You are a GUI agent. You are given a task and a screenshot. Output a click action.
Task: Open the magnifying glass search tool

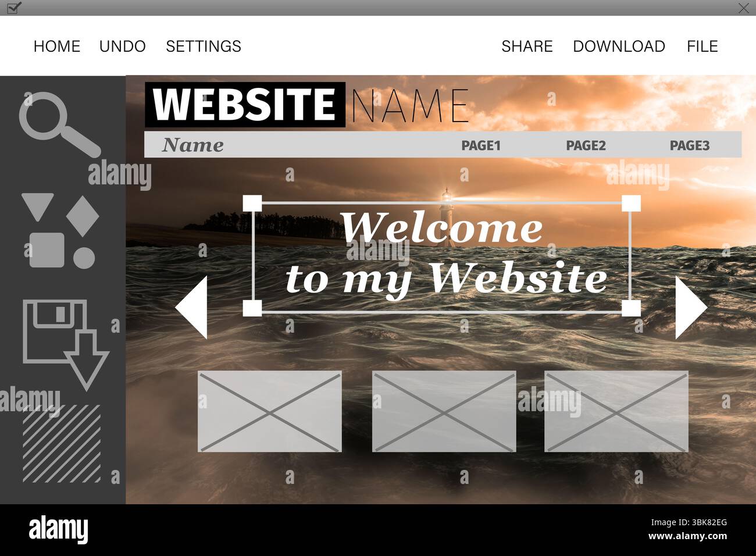(x=59, y=124)
